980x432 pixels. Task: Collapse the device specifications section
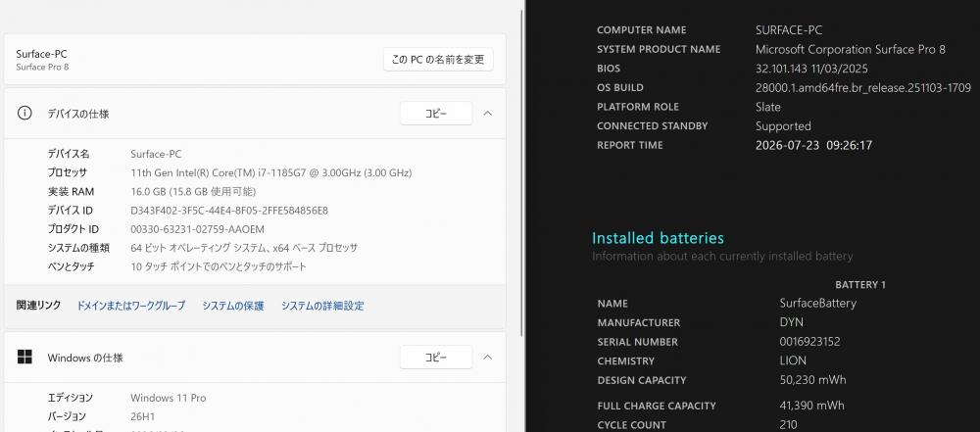[x=488, y=114]
